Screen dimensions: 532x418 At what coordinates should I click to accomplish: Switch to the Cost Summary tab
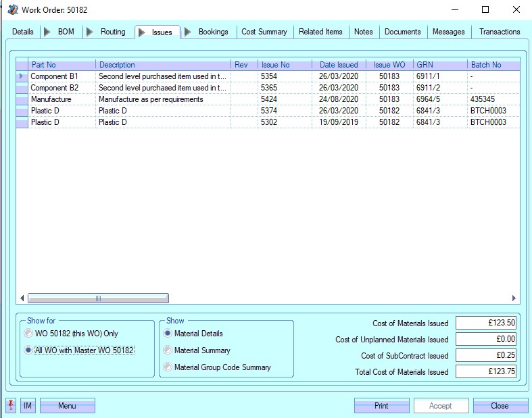tap(264, 32)
